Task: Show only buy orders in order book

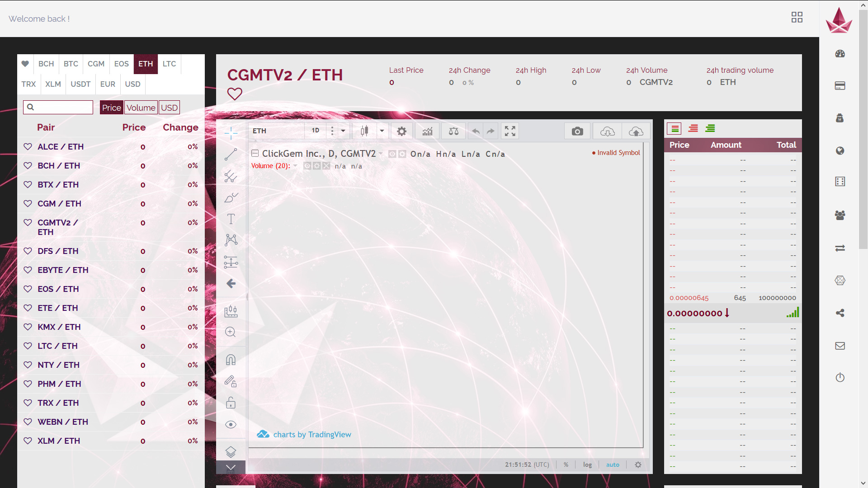Action: pyautogui.click(x=710, y=129)
